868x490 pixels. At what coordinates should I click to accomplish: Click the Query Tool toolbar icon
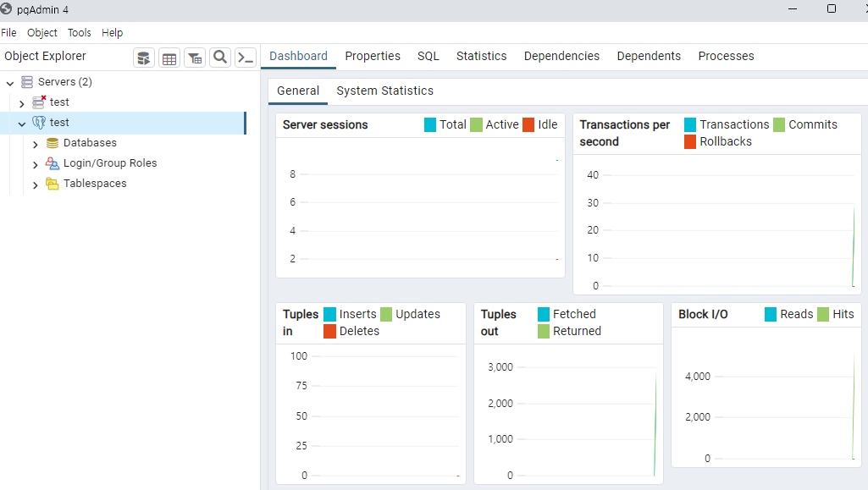coord(144,58)
